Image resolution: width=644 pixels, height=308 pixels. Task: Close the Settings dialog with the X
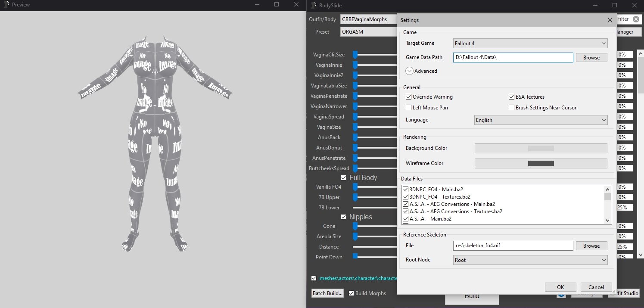[x=610, y=20]
